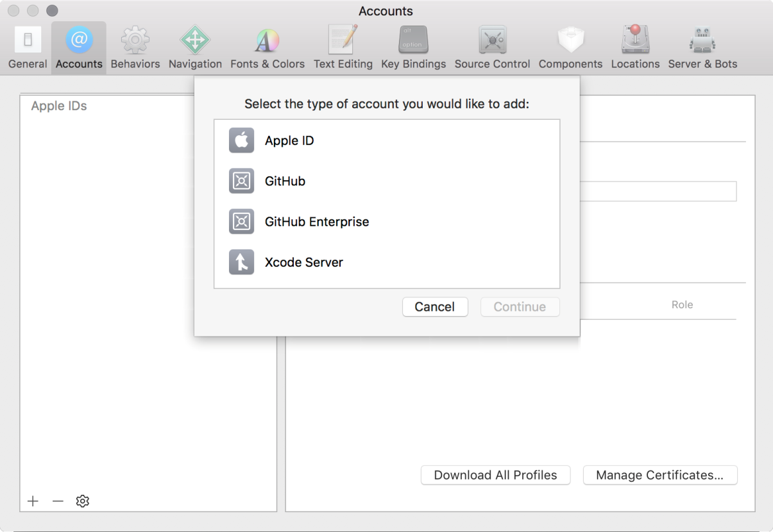Close the Accounts preferences window

(x=13, y=11)
